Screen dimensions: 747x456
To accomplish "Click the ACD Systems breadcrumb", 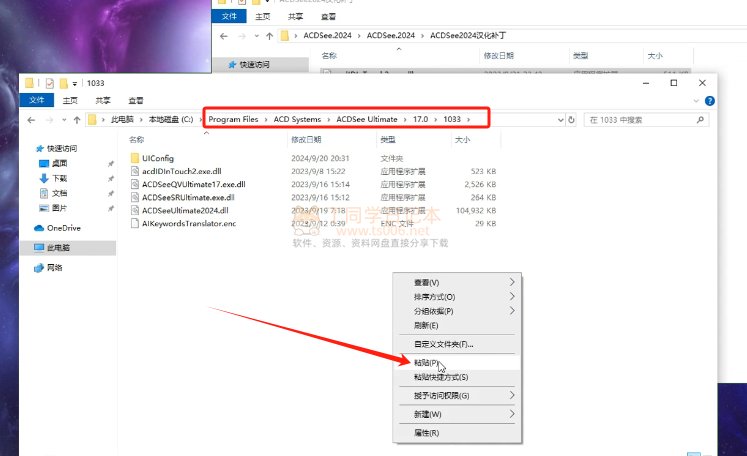I will coord(297,119).
